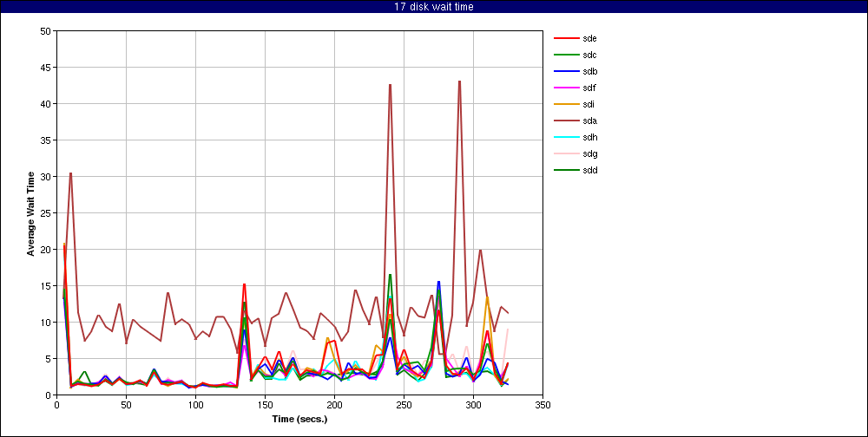The image size is (868, 437).
Task: Click the sdi legend label
Action: pyautogui.click(x=589, y=104)
